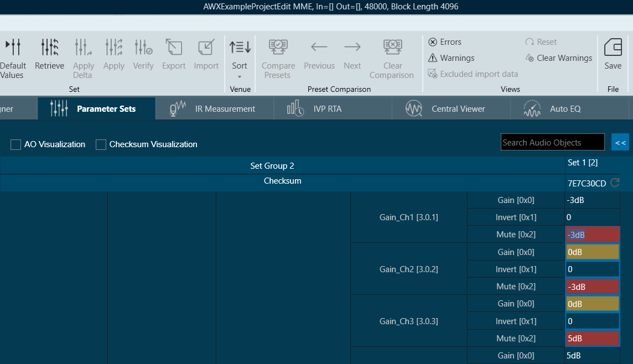Click the Default Values icon
Image resolution: width=633 pixels, height=364 pixels.
click(13, 47)
